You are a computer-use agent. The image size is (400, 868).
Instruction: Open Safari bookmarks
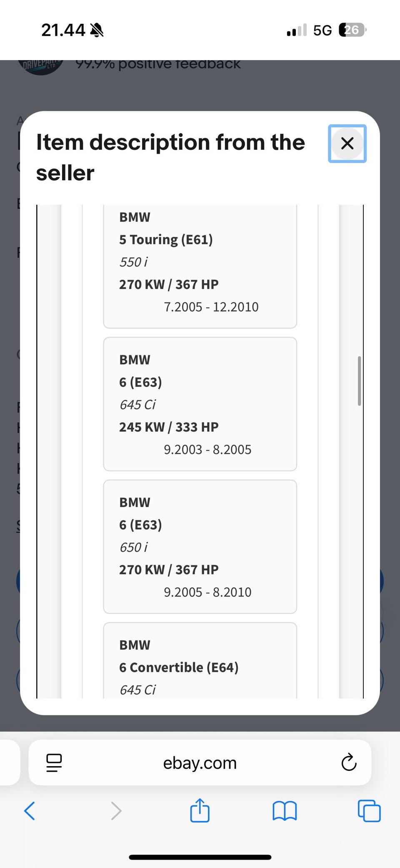point(285,811)
